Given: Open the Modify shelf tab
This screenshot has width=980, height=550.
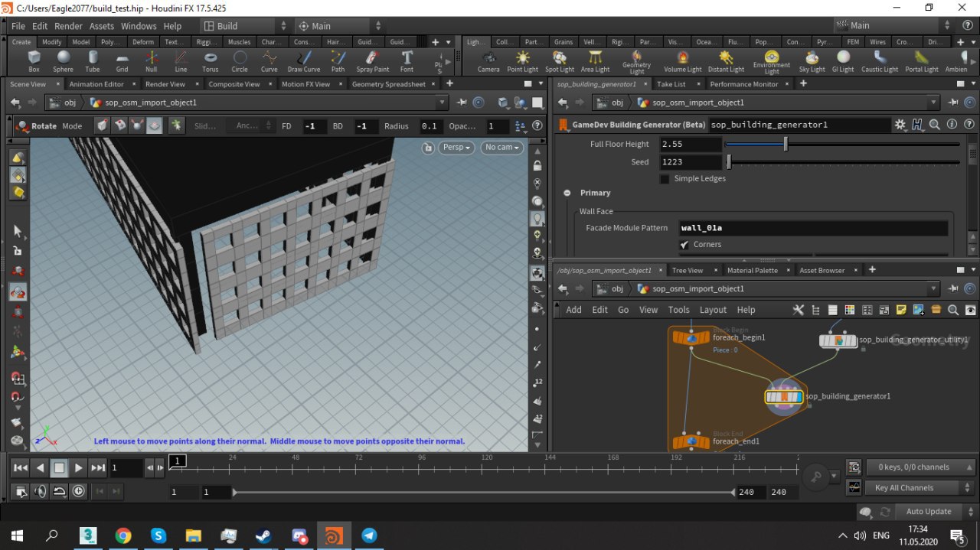Looking at the screenshot, I should tap(52, 42).
